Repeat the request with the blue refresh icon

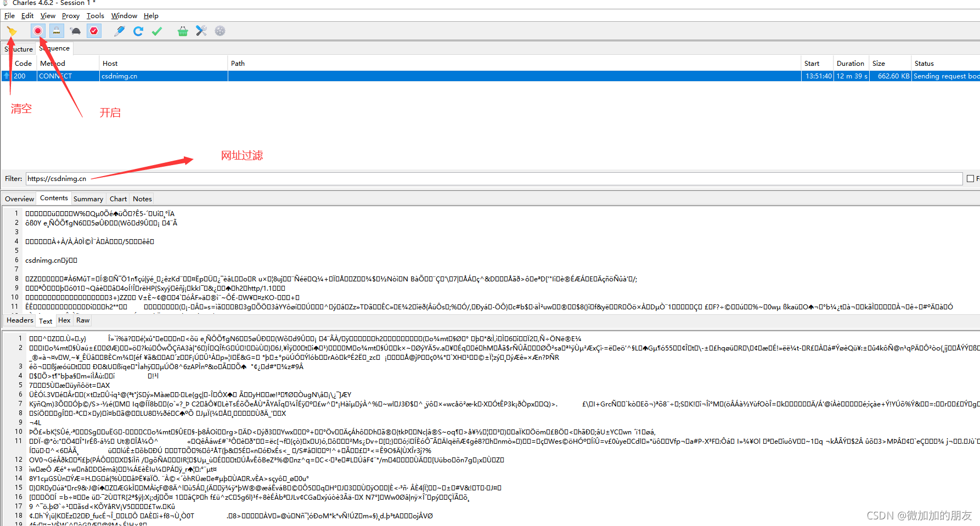click(x=138, y=31)
